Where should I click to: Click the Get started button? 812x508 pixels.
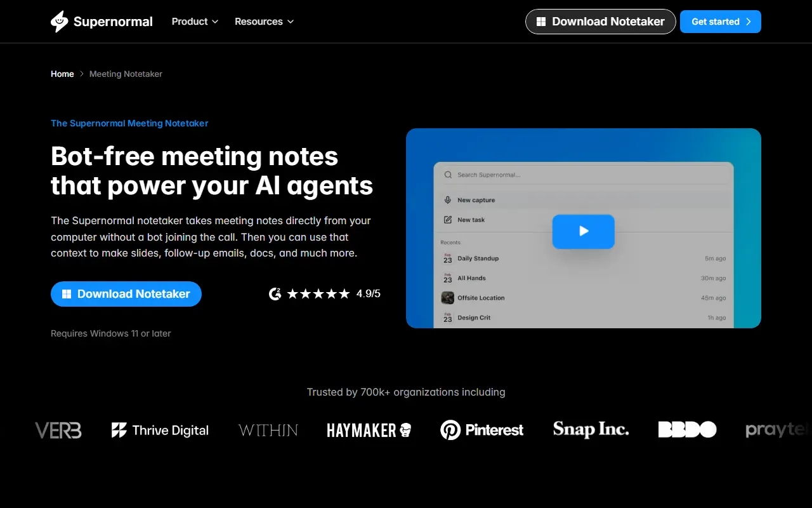(x=721, y=22)
